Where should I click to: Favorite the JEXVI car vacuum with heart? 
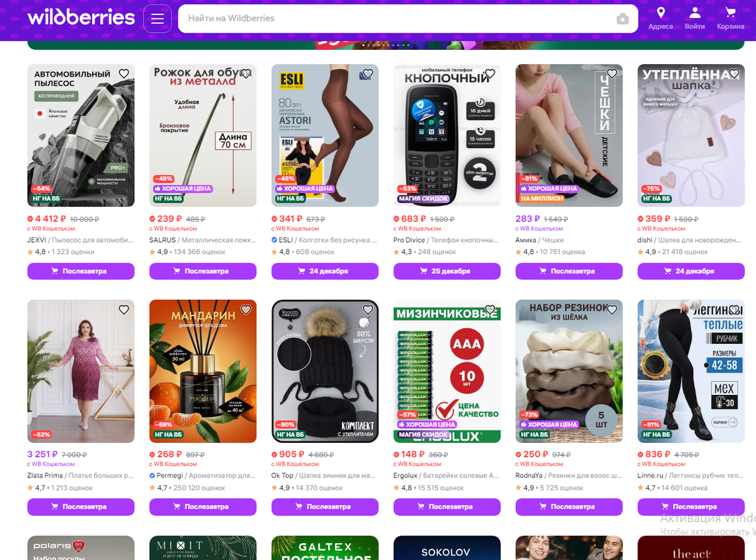(124, 74)
